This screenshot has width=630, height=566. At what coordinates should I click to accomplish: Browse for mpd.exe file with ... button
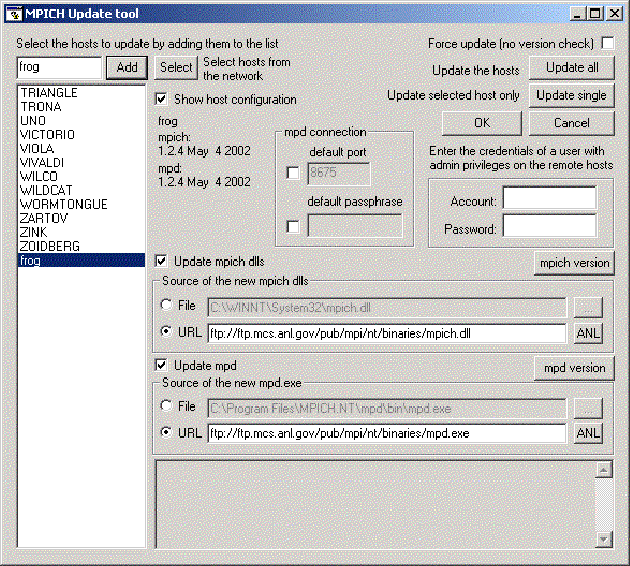tap(588, 409)
